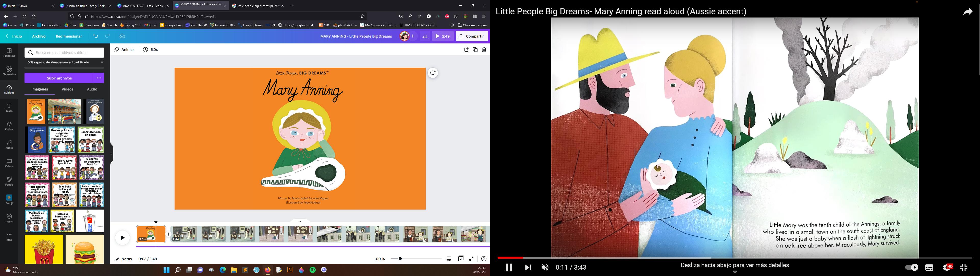
Task: Open the 100 % zoom level menu
Action: [x=379, y=259]
